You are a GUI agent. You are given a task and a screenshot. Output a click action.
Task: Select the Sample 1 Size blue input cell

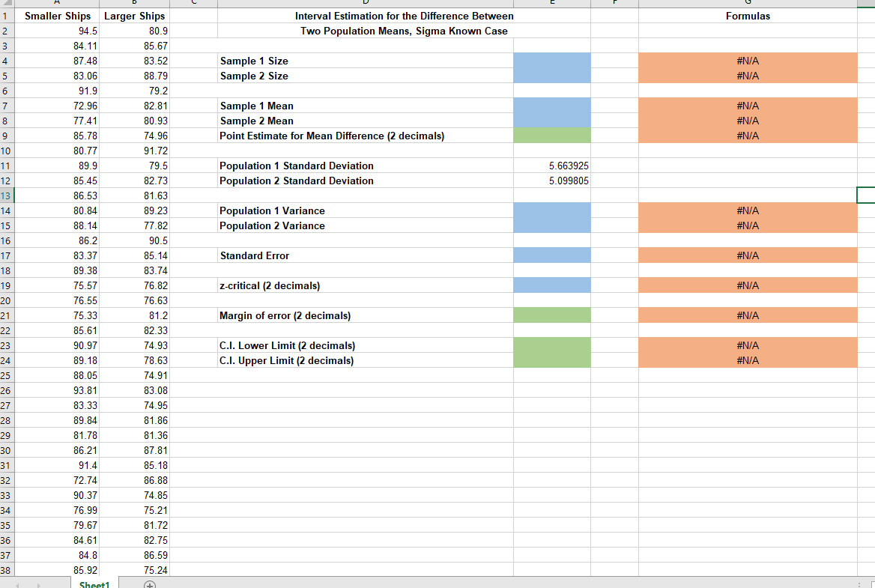coord(552,60)
